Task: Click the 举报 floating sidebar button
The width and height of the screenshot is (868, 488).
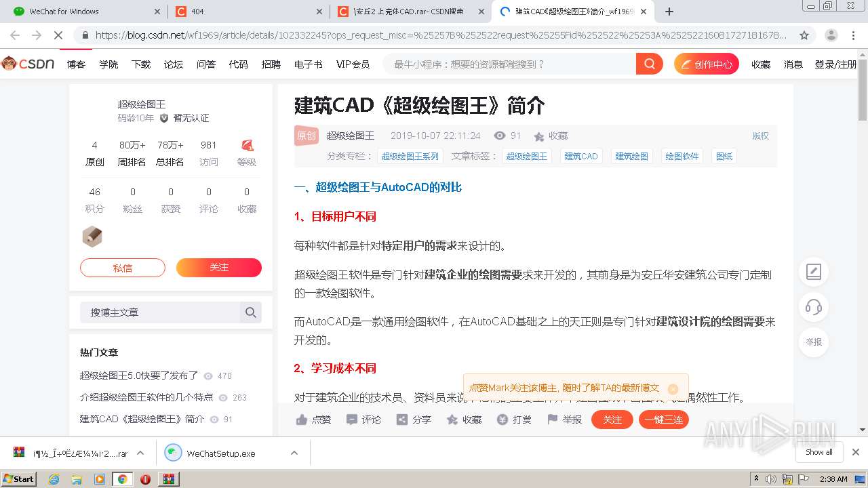Action: pyautogui.click(x=814, y=342)
